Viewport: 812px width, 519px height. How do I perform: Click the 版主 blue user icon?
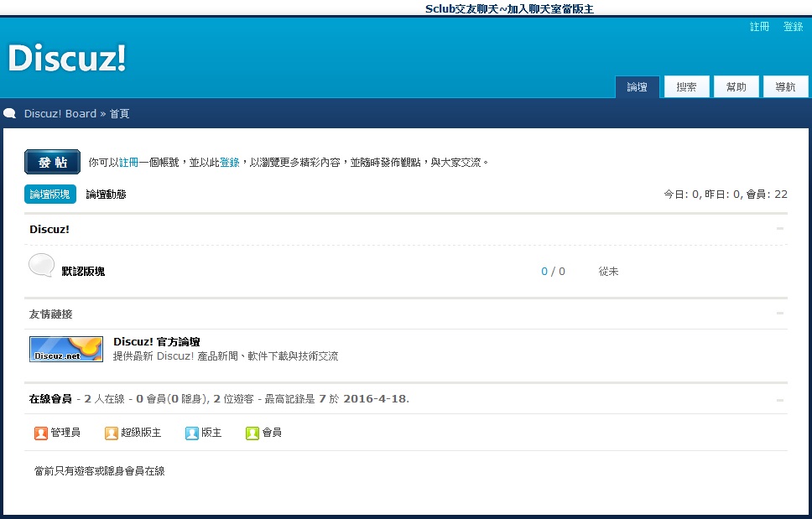click(x=192, y=433)
